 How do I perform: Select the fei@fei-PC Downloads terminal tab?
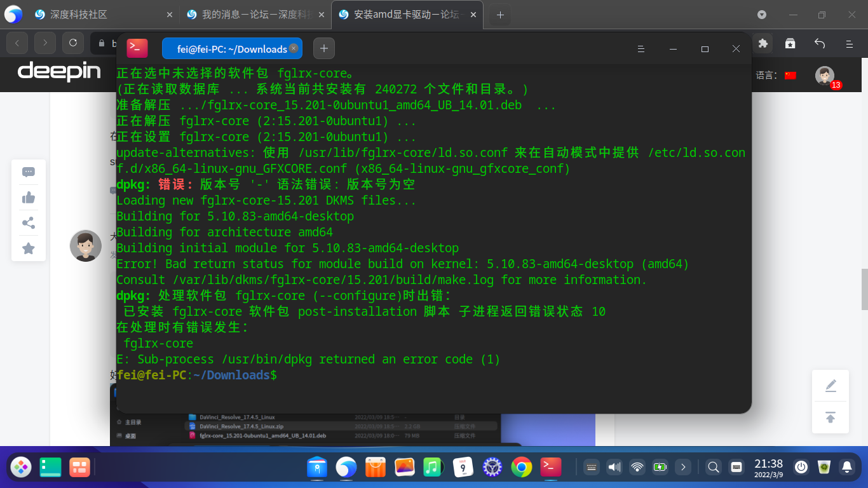coord(229,48)
